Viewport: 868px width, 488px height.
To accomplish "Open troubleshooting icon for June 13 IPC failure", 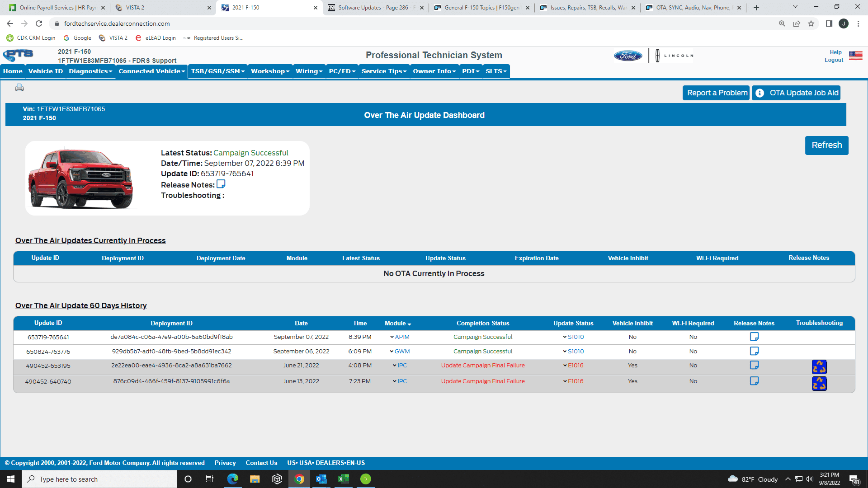I will pos(819,383).
